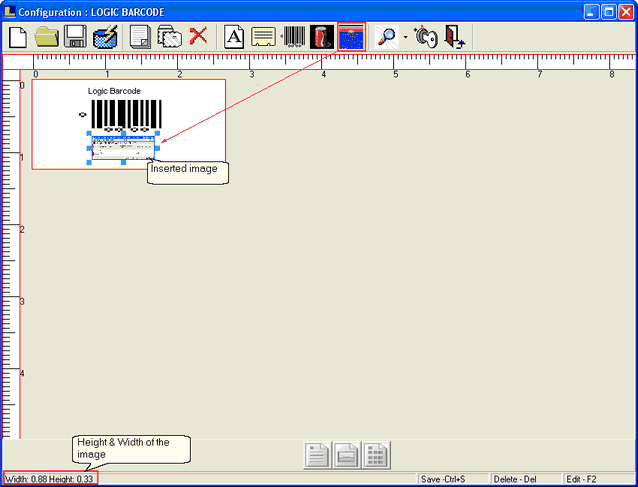This screenshot has height=487, width=638.
Task: Delete item with the red X icon
Action: (x=198, y=36)
